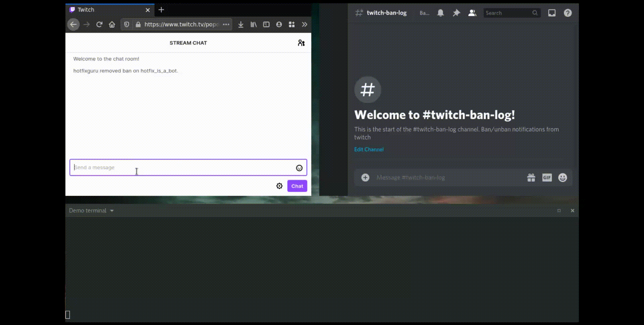Expand Demo terminal dropdown arrow
The height and width of the screenshot is (325, 644).
tap(112, 211)
